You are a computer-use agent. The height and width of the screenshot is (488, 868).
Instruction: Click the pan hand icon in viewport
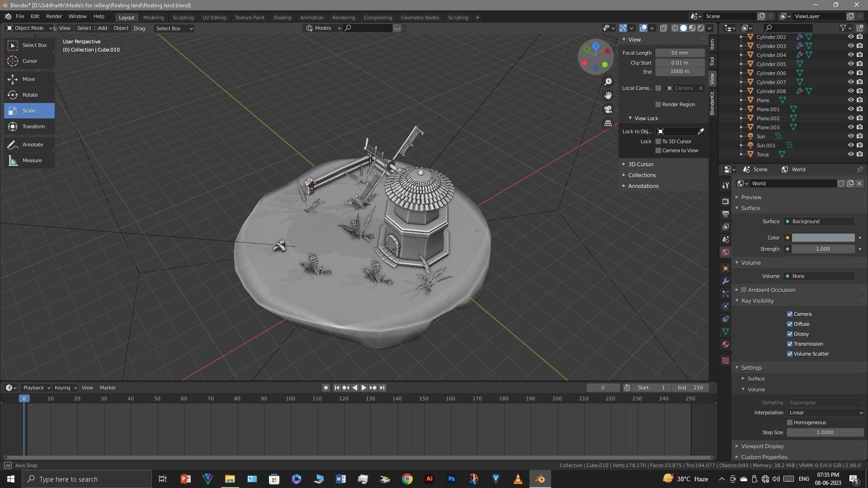pyautogui.click(x=608, y=95)
